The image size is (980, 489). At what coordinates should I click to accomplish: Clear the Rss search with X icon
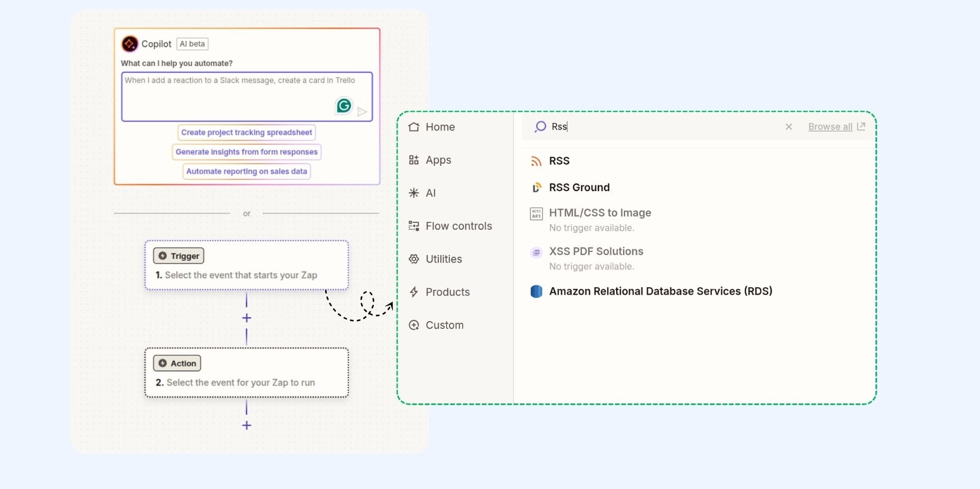pos(788,127)
